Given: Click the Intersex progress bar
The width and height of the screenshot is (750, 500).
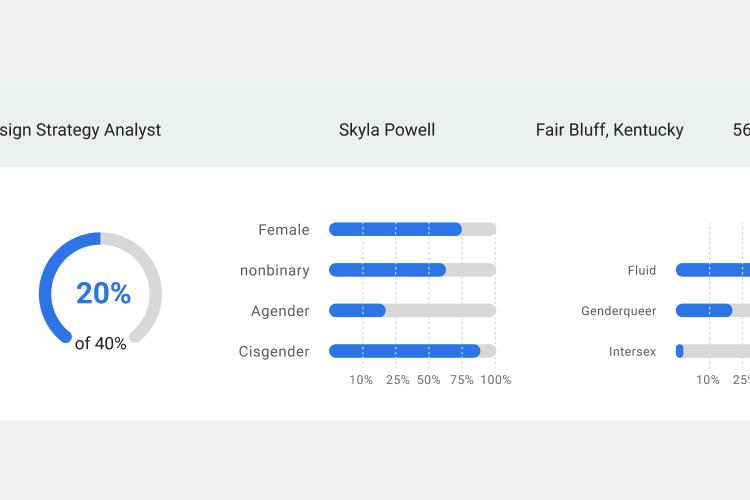Looking at the screenshot, I should (713, 351).
